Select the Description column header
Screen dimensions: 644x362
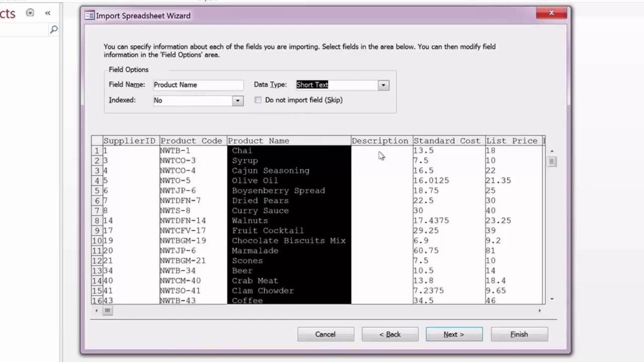coord(380,141)
